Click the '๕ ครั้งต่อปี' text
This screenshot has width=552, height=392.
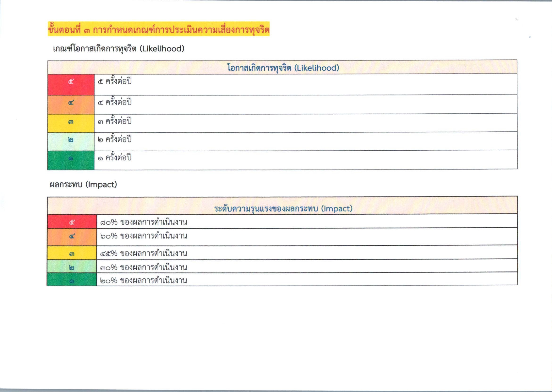(115, 81)
